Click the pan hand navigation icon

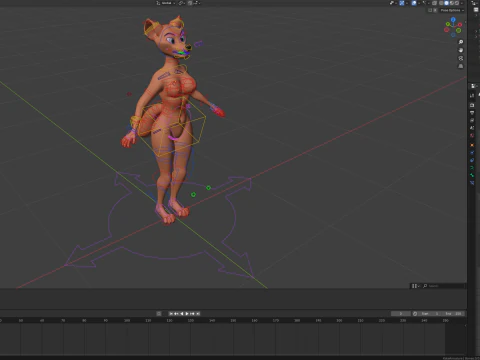[461, 50]
